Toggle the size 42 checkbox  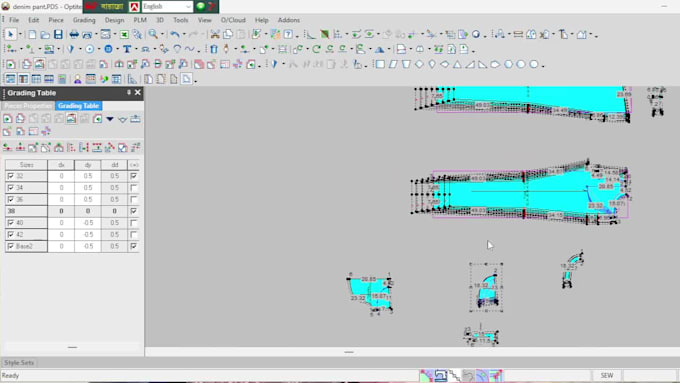[x=11, y=235]
